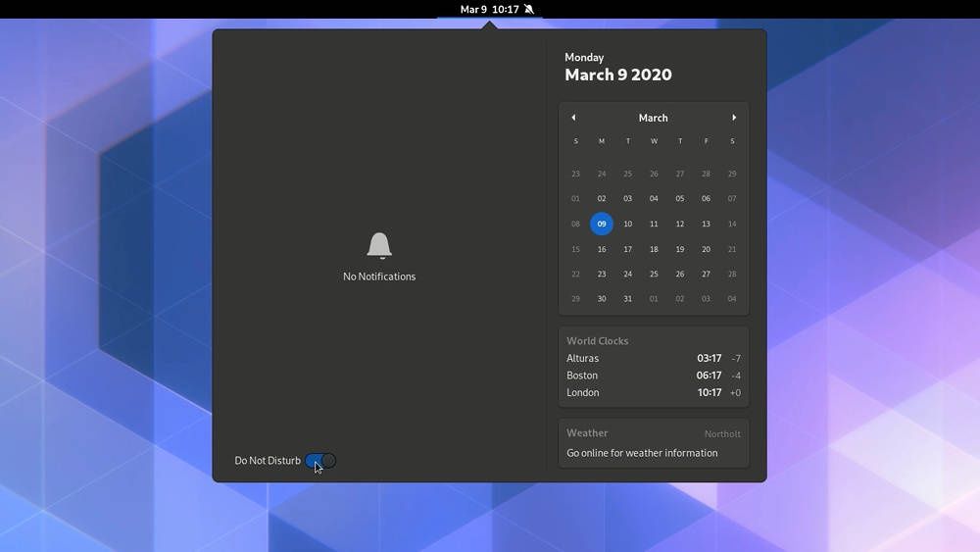Open the Weather section
The image size is (980, 552).
point(653,443)
